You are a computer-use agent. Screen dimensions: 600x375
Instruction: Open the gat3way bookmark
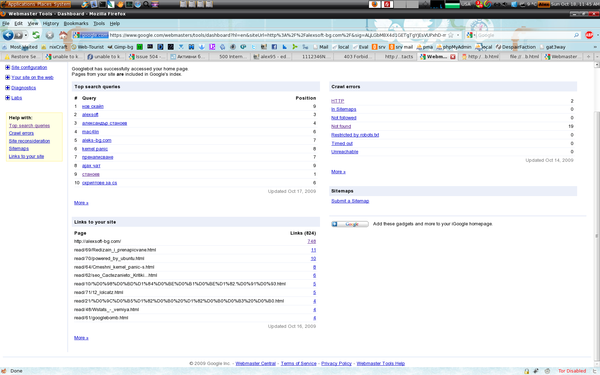[x=552, y=47]
